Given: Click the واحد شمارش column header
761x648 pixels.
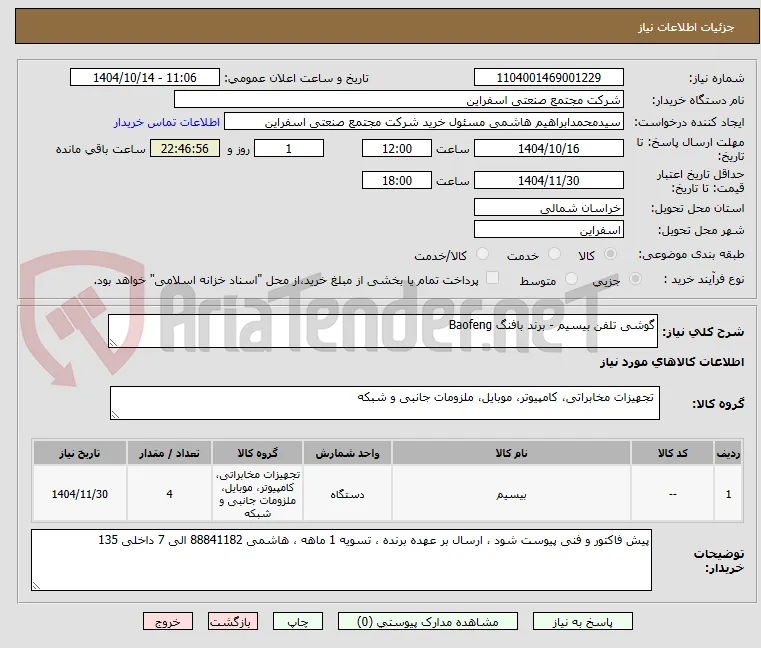Looking at the screenshot, I should tap(347, 453).
